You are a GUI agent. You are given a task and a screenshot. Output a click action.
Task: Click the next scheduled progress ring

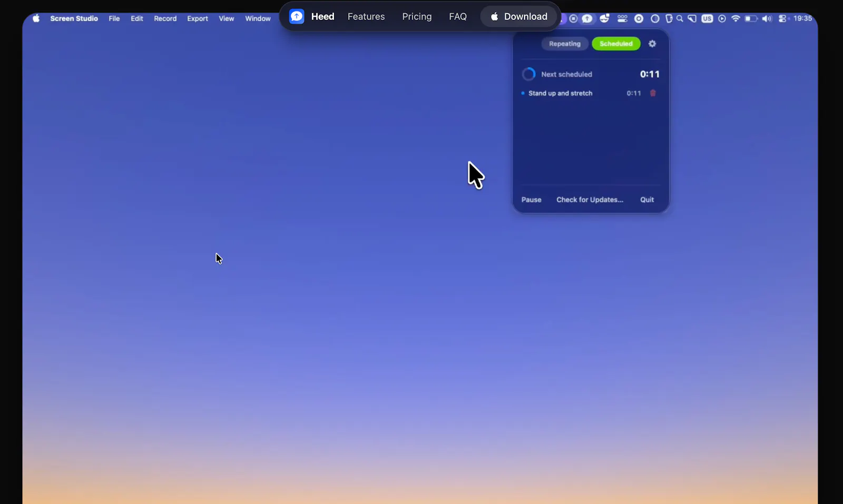pos(528,74)
